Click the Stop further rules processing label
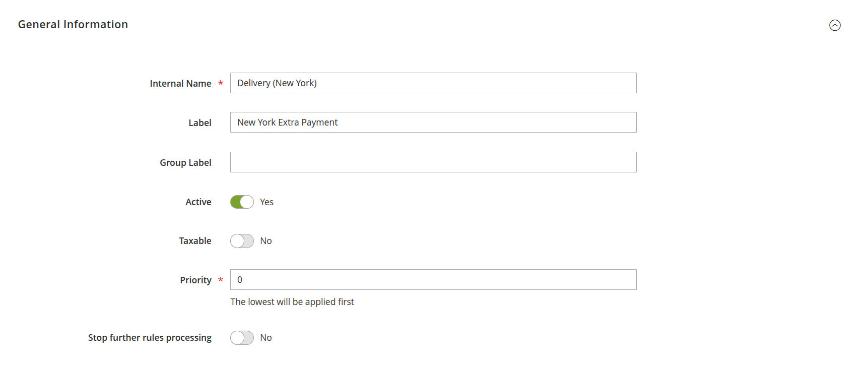The width and height of the screenshot is (868, 365). coord(150,338)
